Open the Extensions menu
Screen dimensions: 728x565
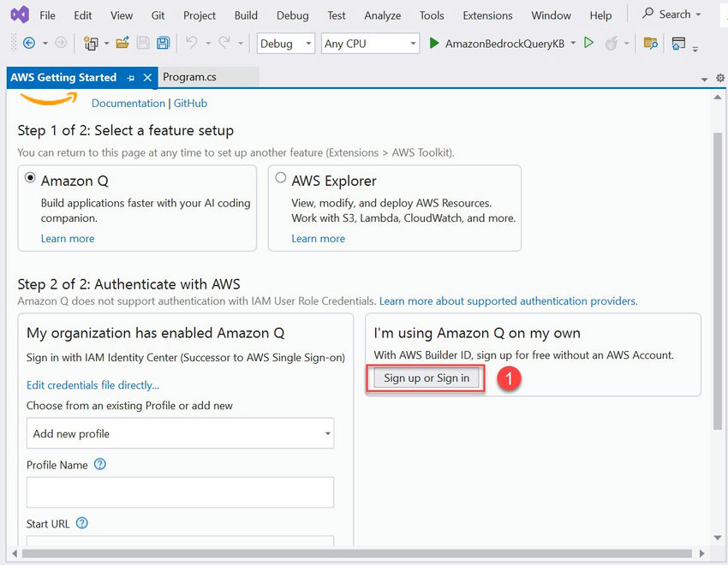coord(487,15)
